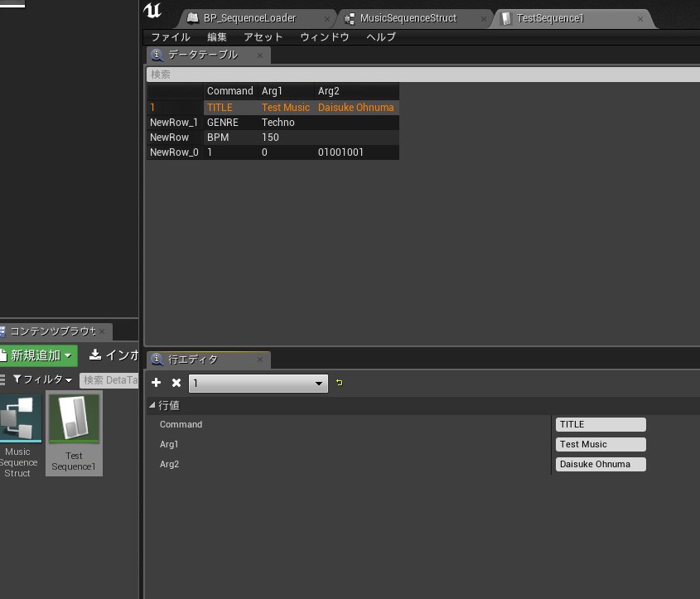Screen dimensions: 700x599
Task: Select the TITLE row in the table
Action: coord(273,108)
